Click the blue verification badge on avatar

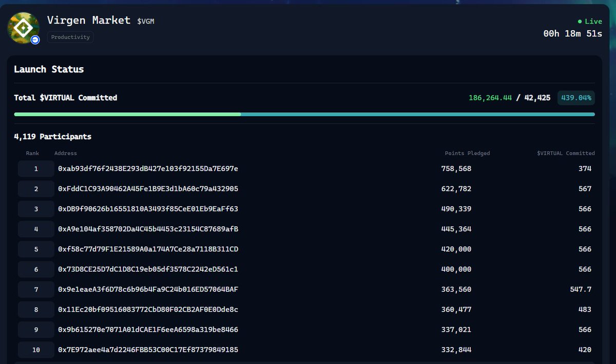coord(35,40)
